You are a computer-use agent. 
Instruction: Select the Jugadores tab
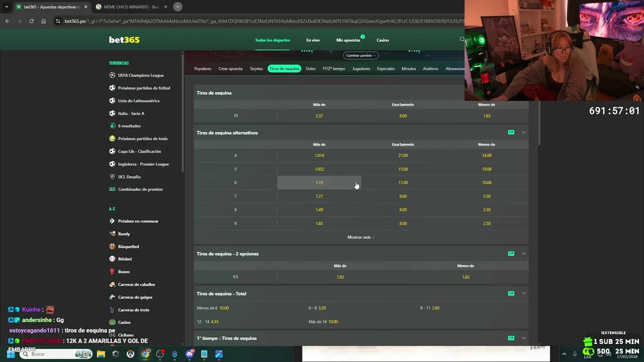[361, 68]
